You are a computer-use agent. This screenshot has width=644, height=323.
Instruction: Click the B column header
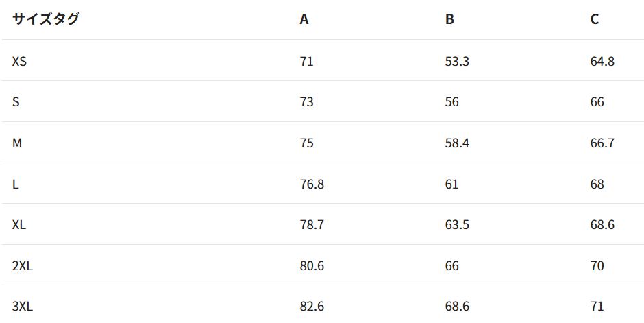coord(449,19)
